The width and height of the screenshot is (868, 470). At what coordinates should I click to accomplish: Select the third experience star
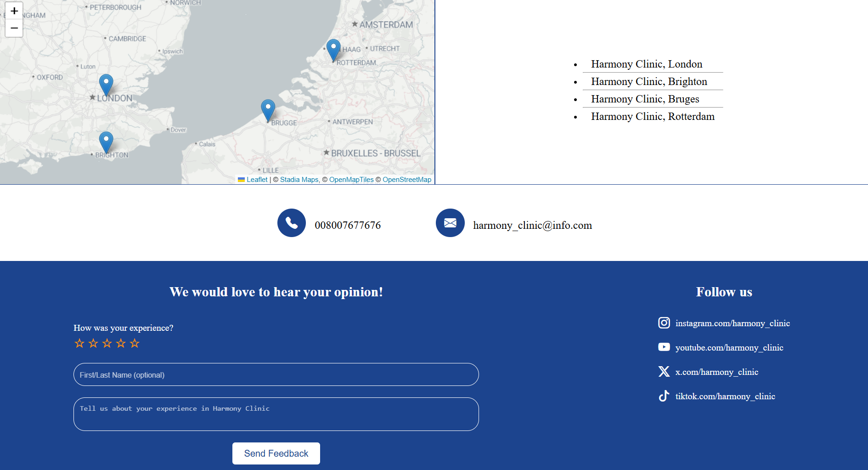pos(107,343)
